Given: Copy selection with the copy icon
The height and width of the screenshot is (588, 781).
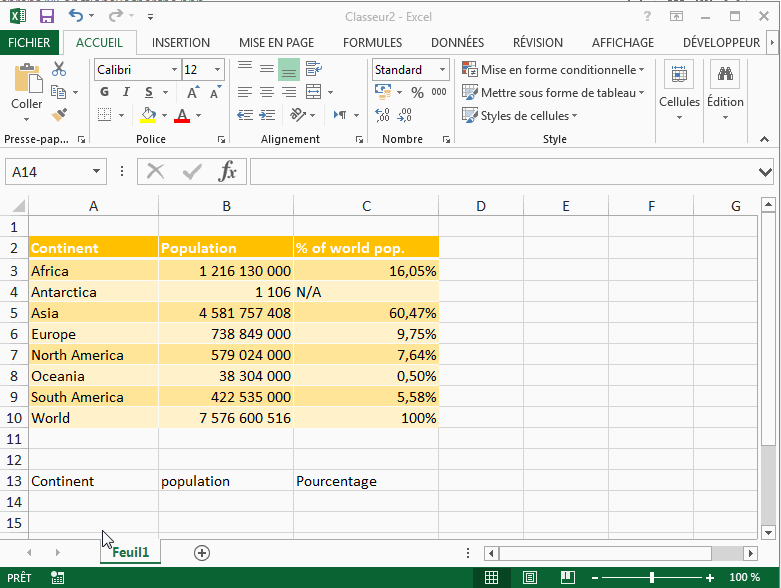Looking at the screenshot, I should (x=59, y=92).
